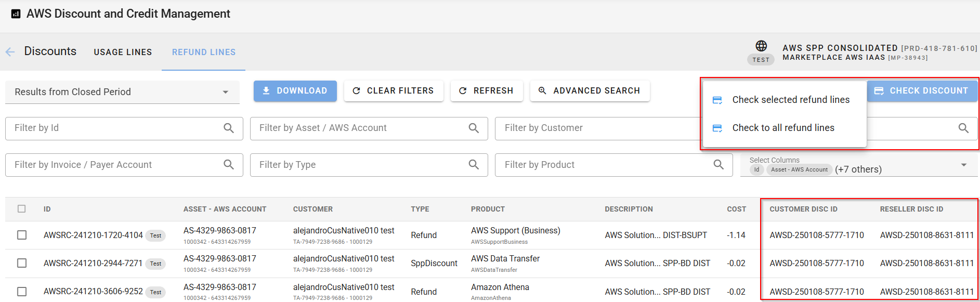
Task: Click search icon in Filter by Id field
Action: [x=228, y=128]
